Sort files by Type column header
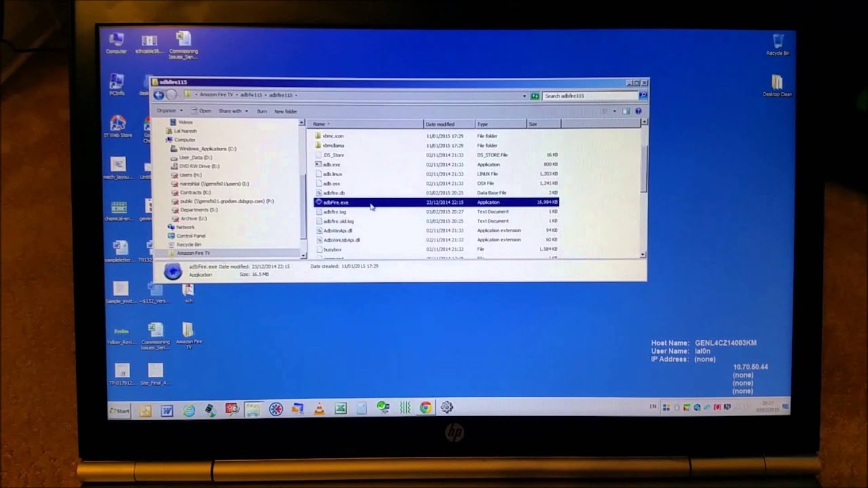Image resolution: width=868 pixels, height=488 pixels. (500, 124)
